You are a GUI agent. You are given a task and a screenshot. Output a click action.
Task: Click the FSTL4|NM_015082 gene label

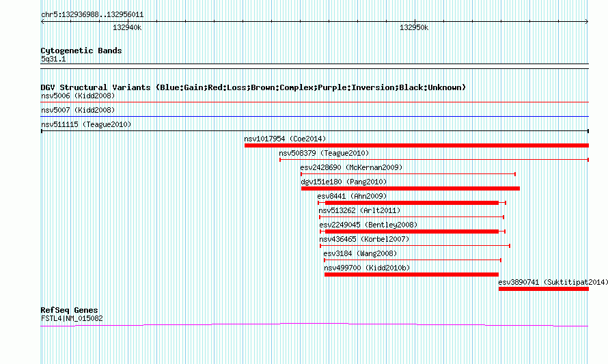pos(72,319)
